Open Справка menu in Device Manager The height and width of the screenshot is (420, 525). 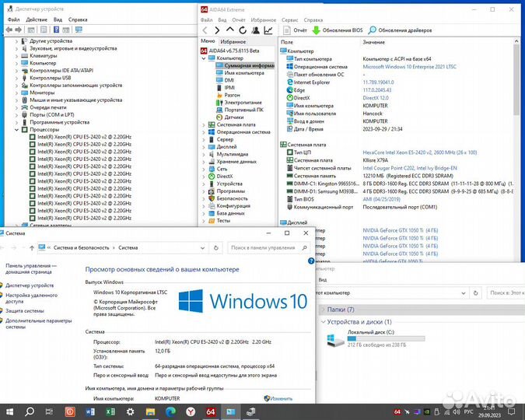coord(78,19)
